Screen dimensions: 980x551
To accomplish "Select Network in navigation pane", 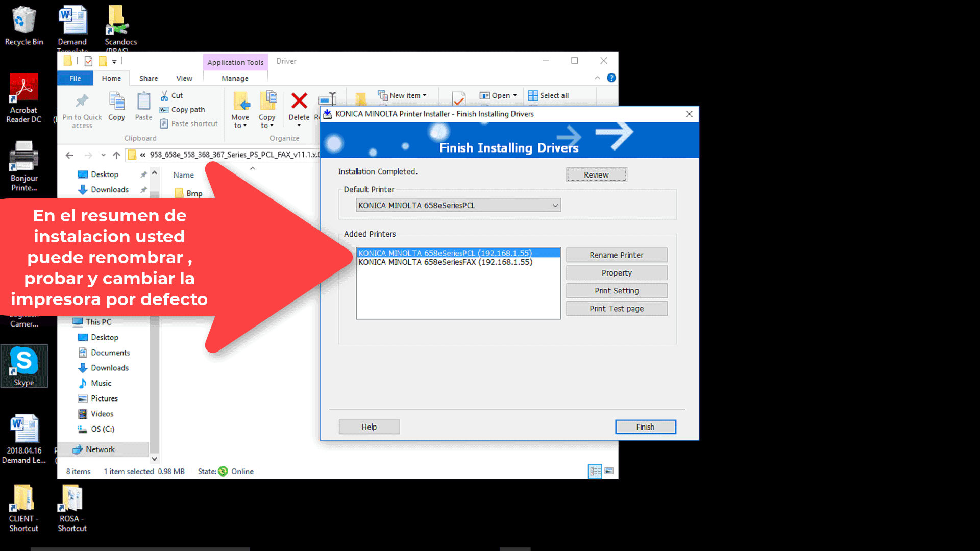I will (x=103, y=449).
